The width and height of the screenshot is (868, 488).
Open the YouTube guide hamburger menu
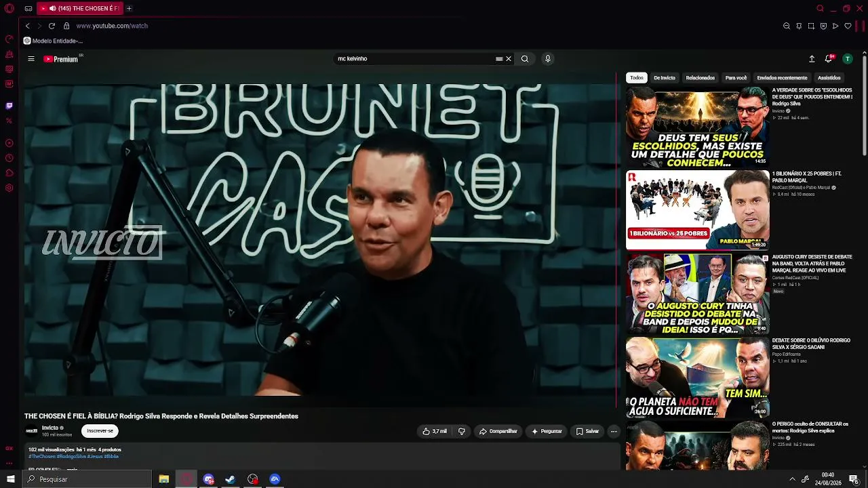coord(31,59)
